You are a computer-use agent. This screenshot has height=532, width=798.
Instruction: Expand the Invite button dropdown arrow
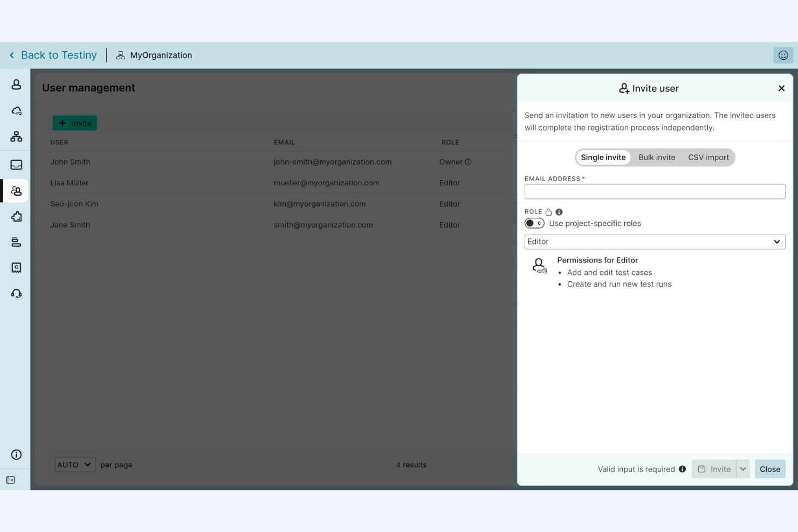click(x=742, y=469)
